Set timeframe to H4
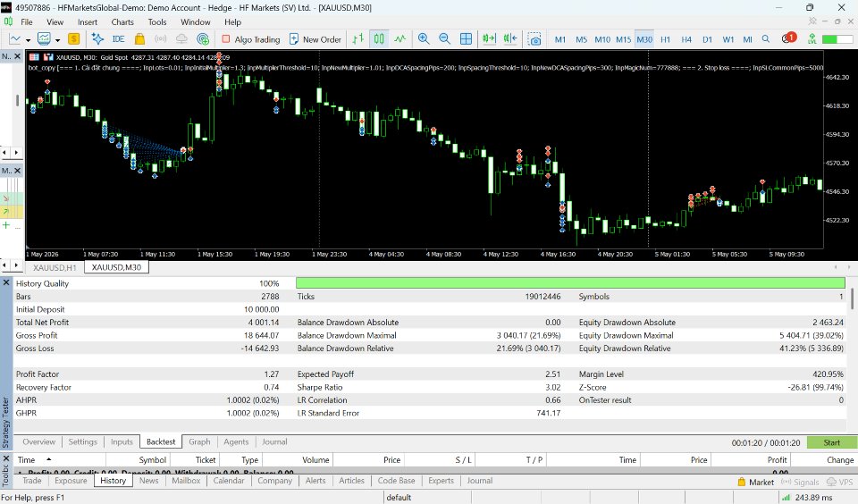Image resolution: width=858 pixels, height=504 pixels. coord(686,39)
